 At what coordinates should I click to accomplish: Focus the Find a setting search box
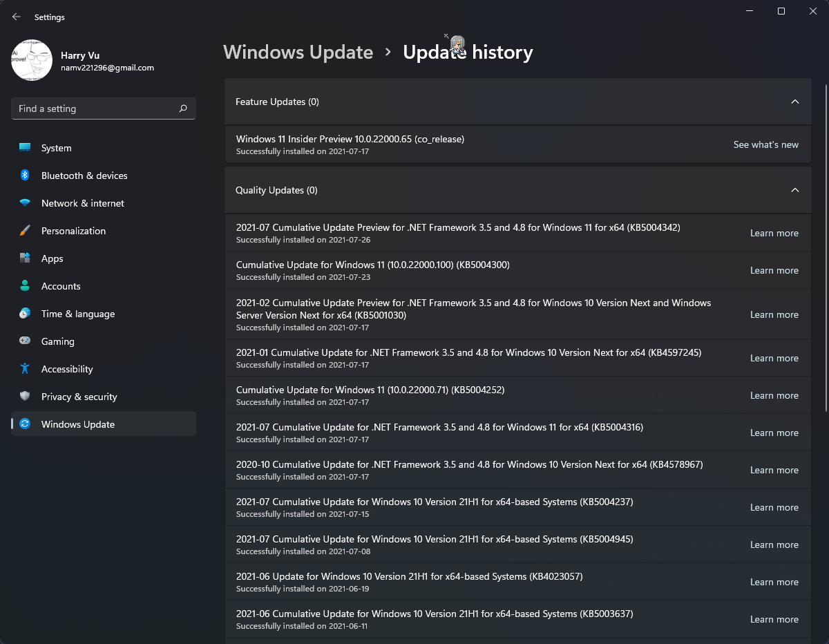click(x=104, y=108)
